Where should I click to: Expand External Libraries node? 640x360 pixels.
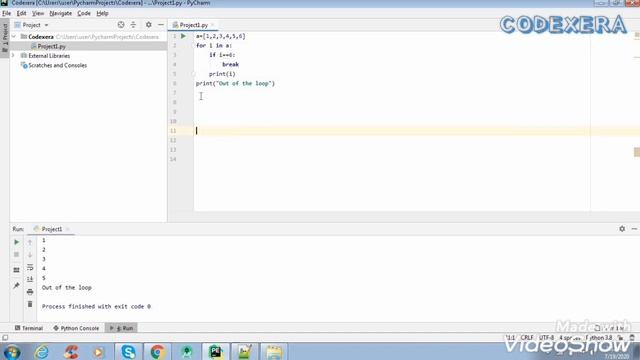click(x=13, y=56)
